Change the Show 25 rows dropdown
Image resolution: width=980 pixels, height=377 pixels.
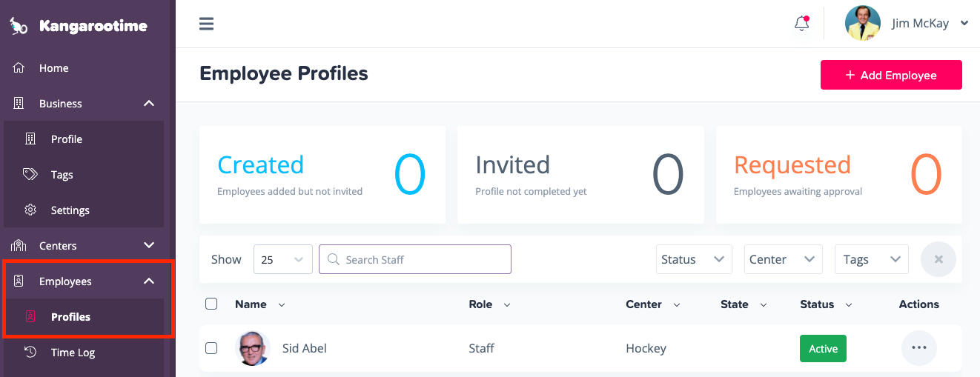(282, 259)
